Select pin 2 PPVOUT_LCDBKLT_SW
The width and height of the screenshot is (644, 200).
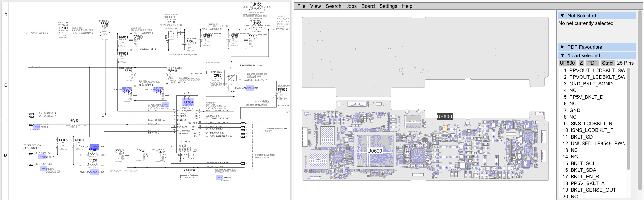pyautogui.click(x=594, y=77)
